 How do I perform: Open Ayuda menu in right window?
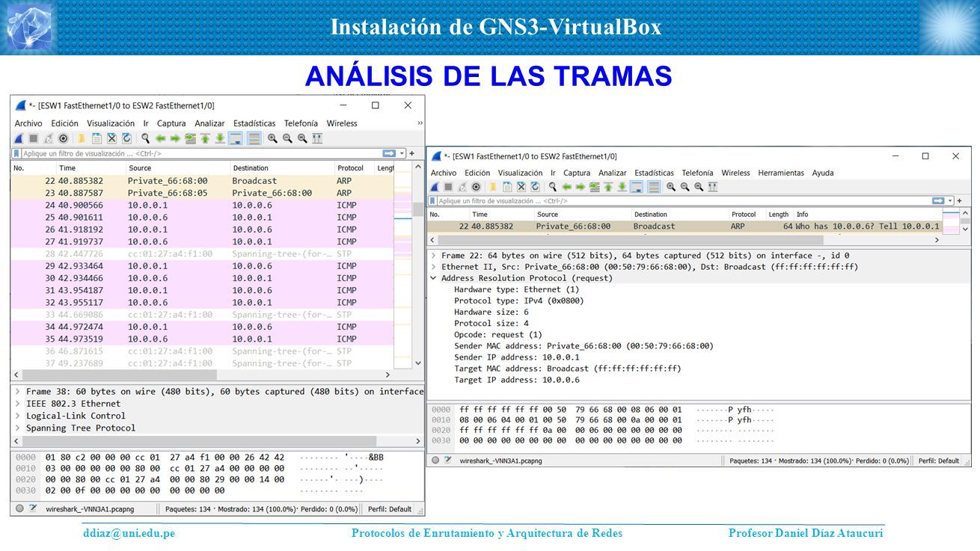click(823, 173)
